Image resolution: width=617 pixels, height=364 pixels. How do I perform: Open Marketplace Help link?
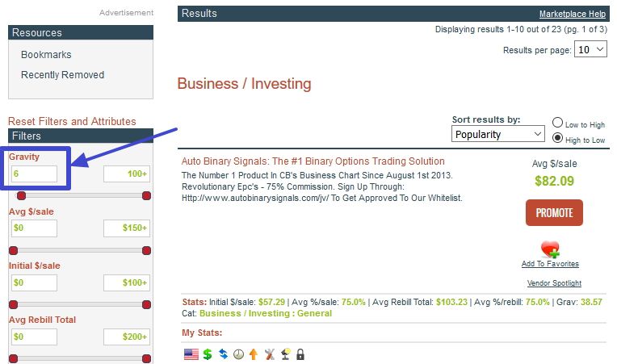coord(572,14)
